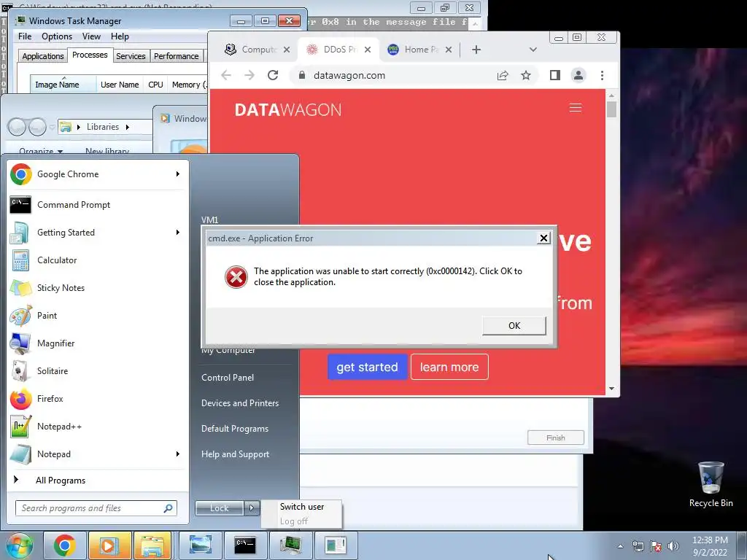Open Chrome share page icon
Image resolution: width=747 pixels, height=560 pixels.
click(x=503, y=75)
